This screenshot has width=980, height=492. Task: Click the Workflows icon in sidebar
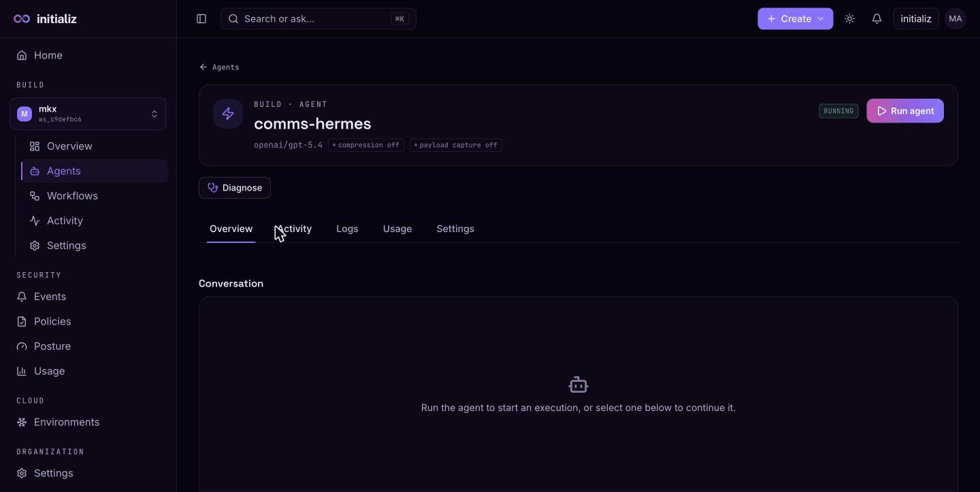[x=35, y=196]
